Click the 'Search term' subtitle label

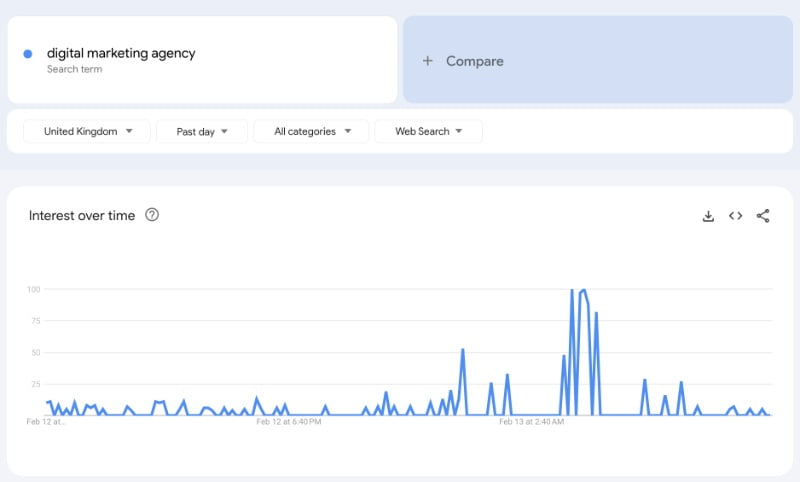74,70
